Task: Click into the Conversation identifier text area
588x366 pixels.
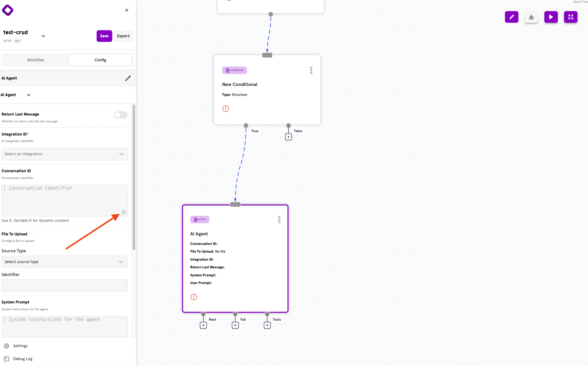Action: 65,200
